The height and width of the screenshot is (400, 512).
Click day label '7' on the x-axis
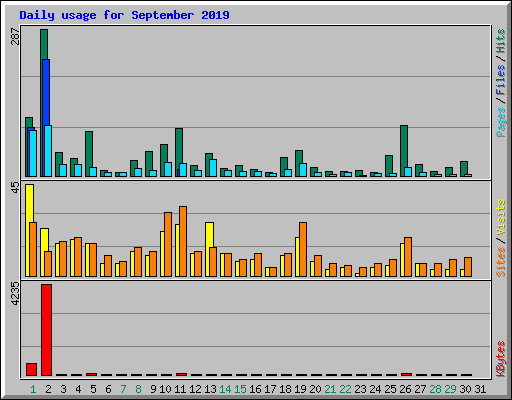123,389
